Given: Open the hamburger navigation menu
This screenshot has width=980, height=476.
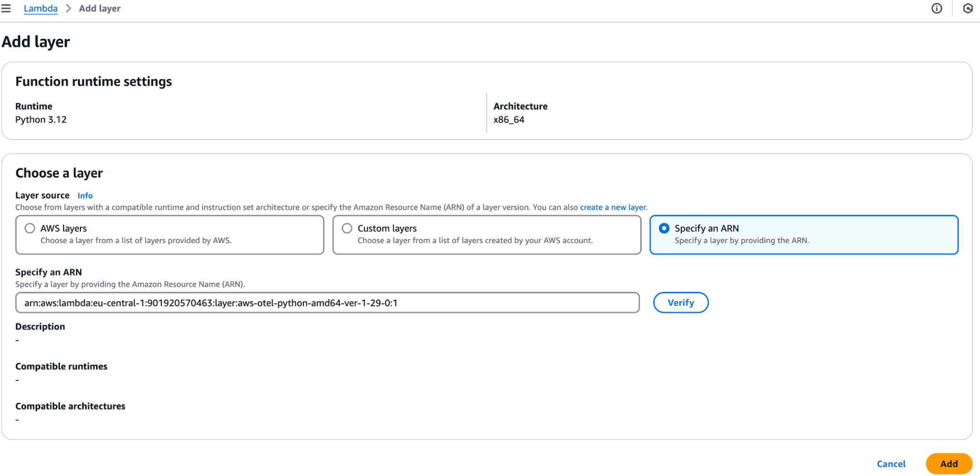Looking at the screenshot, I should pyautogui.click(x=6, y=8).
